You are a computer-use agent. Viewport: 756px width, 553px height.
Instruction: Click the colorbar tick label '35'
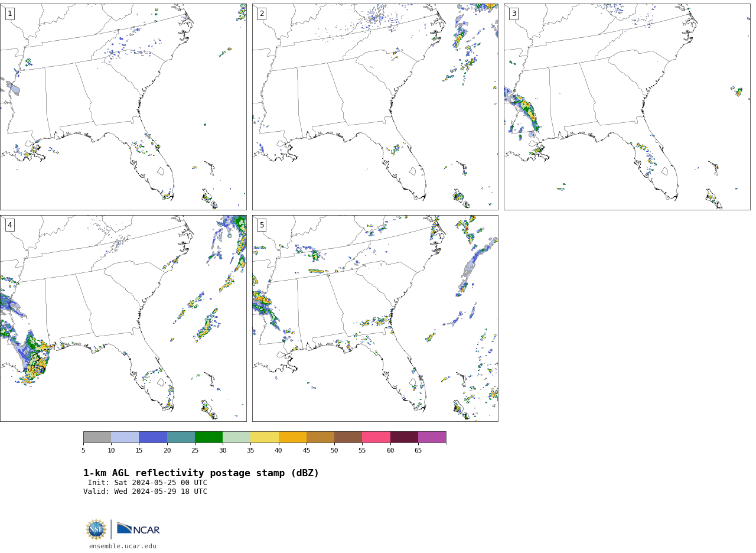click(x=250, y=451)
